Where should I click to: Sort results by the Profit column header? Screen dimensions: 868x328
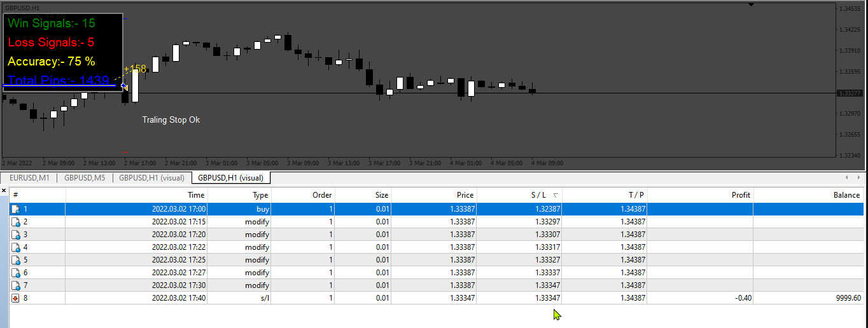(700, 195)
